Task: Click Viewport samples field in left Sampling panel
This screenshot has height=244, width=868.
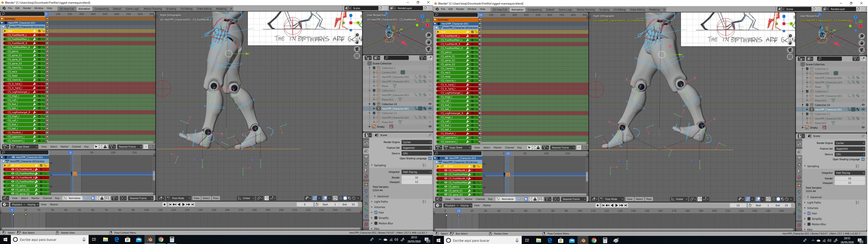Action: (x=416, y=182)
